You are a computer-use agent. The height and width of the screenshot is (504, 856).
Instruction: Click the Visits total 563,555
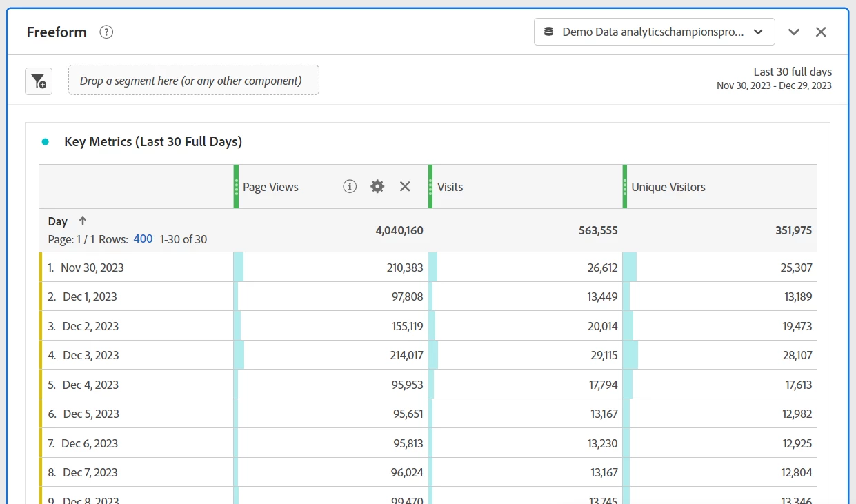tap(598, 230)
